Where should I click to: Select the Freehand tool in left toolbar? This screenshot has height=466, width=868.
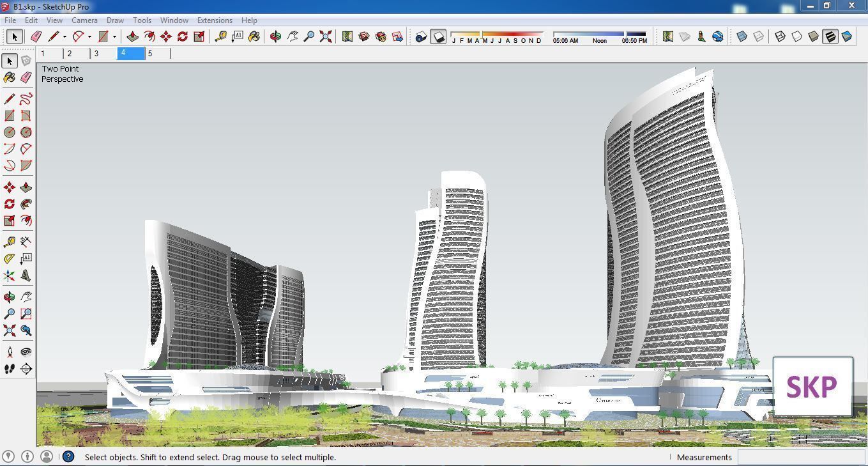(x=26, y=99)
